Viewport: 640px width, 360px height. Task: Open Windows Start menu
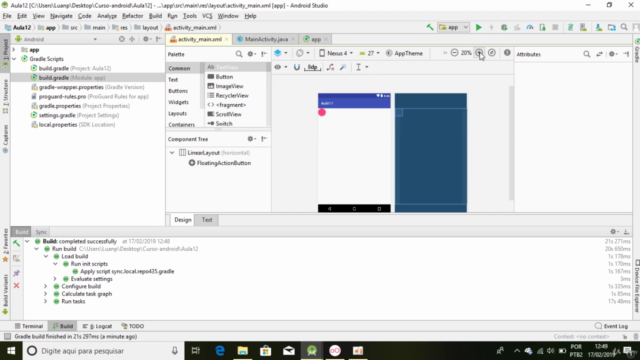tap(11, 351)
